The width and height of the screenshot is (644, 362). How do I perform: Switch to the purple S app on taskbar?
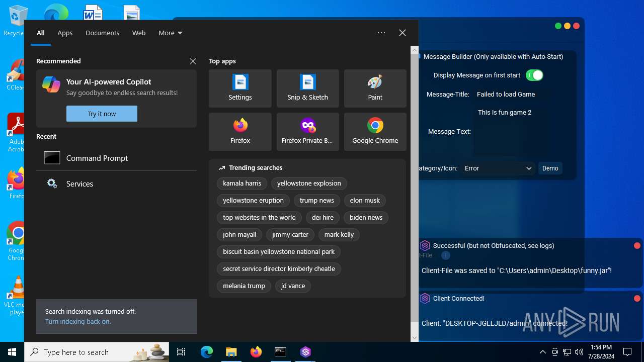pyautogui.click(x=305, y=352)
